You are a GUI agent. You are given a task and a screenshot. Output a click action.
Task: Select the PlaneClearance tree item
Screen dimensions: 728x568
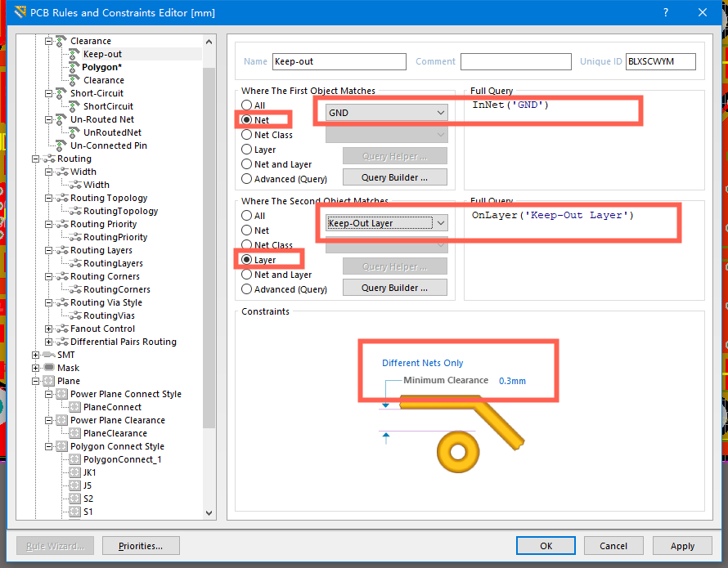click(x=115, y=433)
